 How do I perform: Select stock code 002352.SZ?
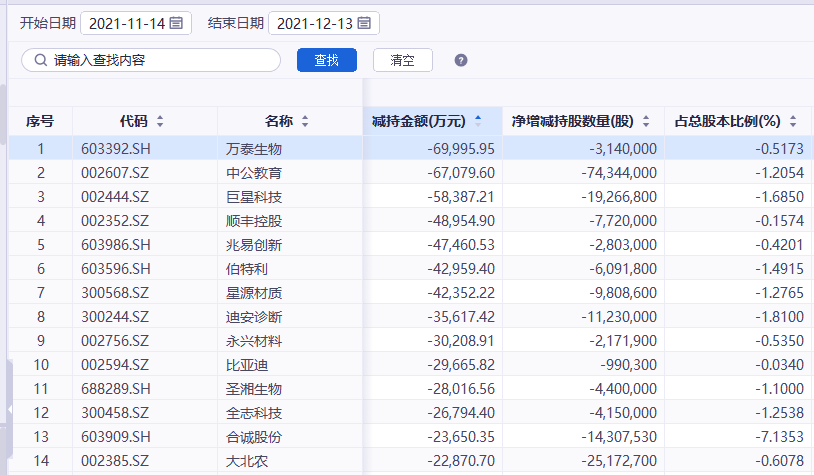(x=115, y=221)
